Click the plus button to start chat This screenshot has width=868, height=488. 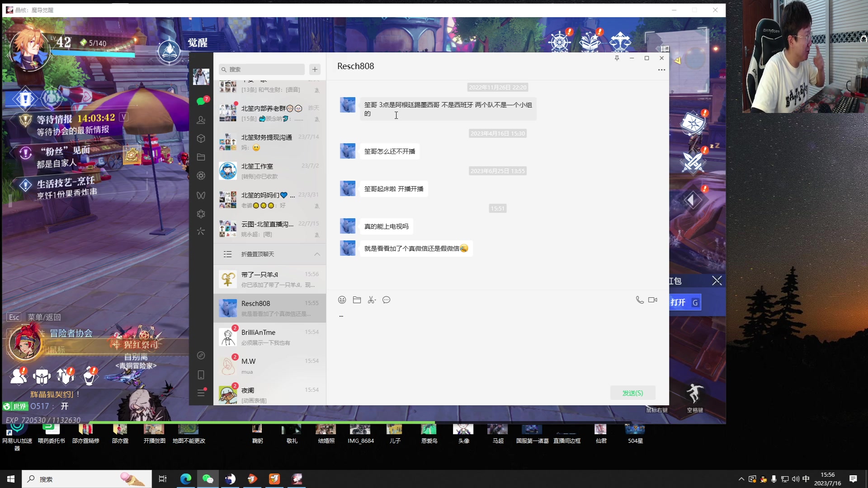[315, 70]
